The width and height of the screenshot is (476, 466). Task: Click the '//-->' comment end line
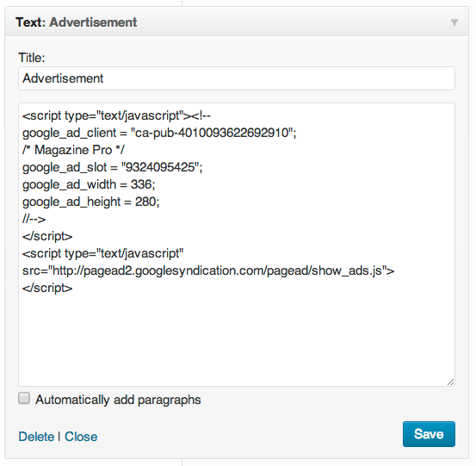coord(34,219)
